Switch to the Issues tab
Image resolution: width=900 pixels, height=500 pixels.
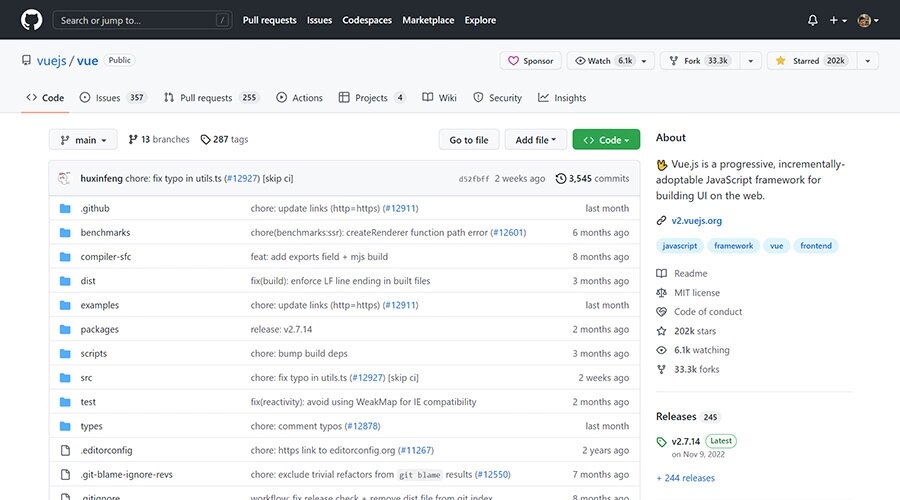[x=113, y=98]
